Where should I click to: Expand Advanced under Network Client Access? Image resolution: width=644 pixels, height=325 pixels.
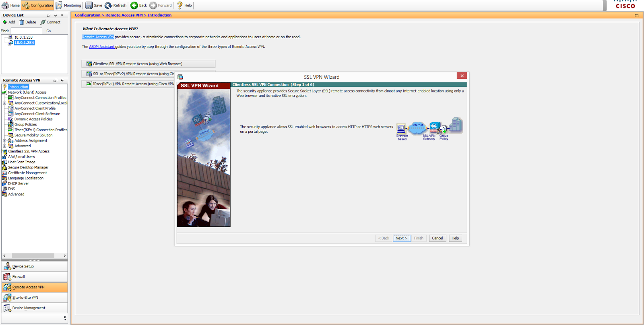pos(4,146)
